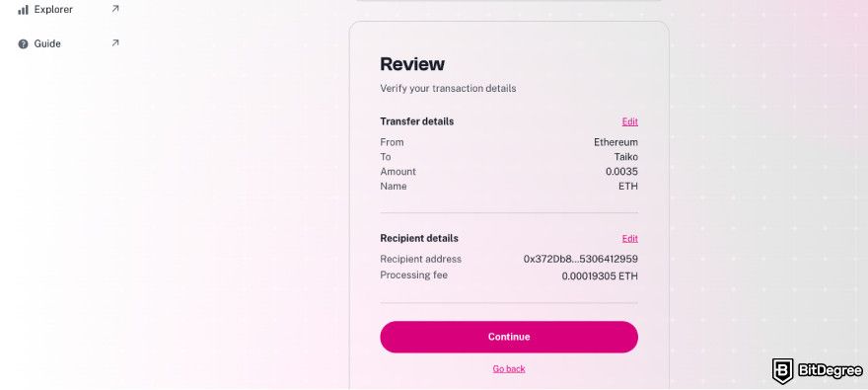Open the Guide sidebar link
Viewport: 868px width, 390px height.
[47, 43]
